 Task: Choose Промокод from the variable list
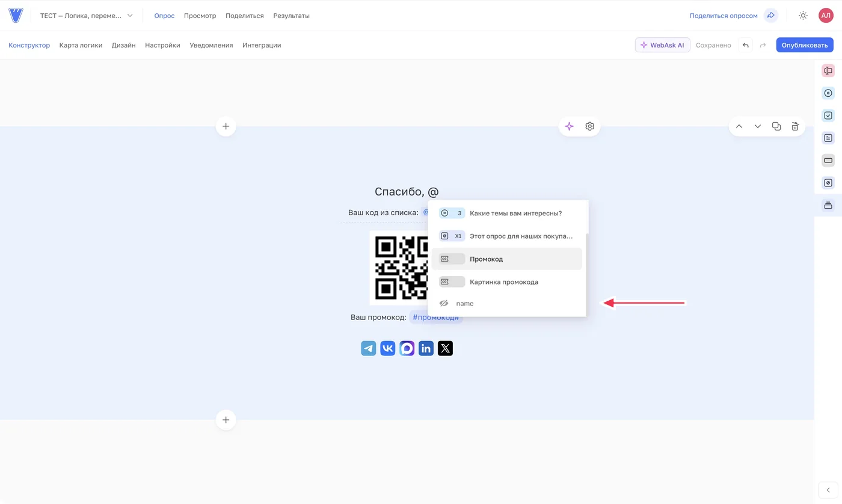(507, 259)
